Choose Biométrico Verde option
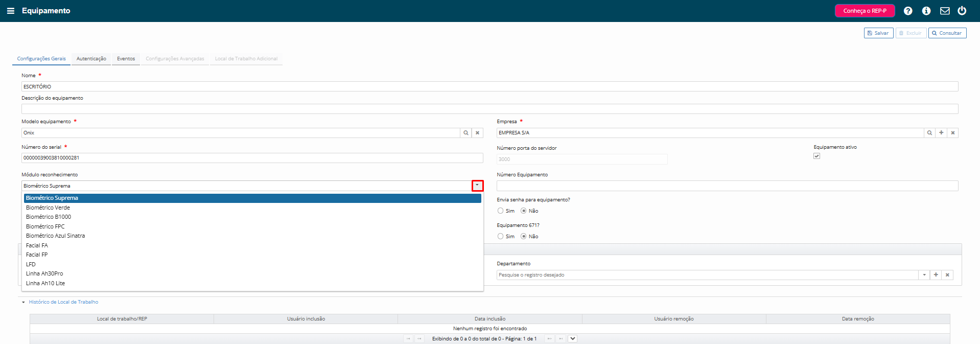Screen dimensions: 980x344 252,208
